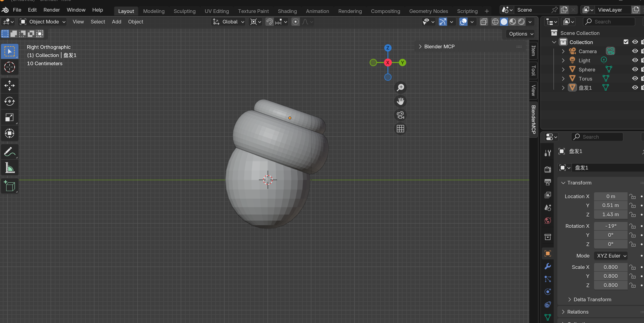Select the Measure tool
644x323 pixels.
(10, 167)
